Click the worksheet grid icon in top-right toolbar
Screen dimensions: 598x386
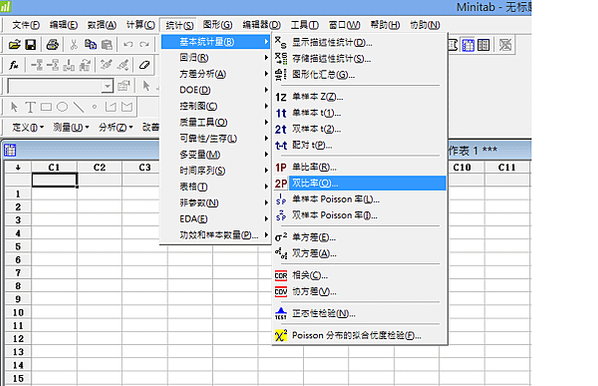(x=468, y=45)
